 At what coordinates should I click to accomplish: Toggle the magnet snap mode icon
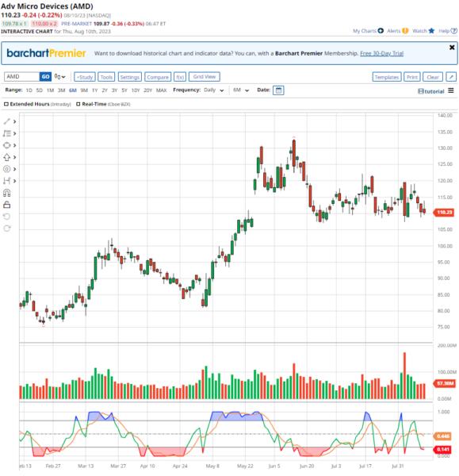(x=6, y=193)
